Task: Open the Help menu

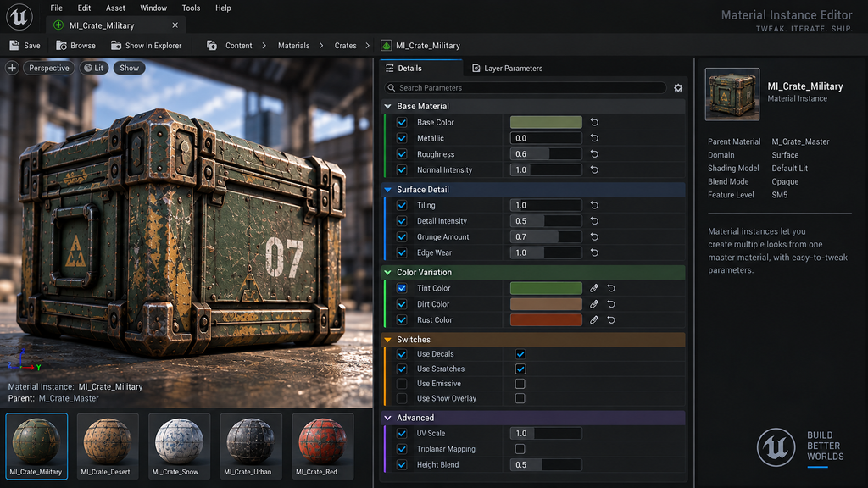Action: [223, 8]
